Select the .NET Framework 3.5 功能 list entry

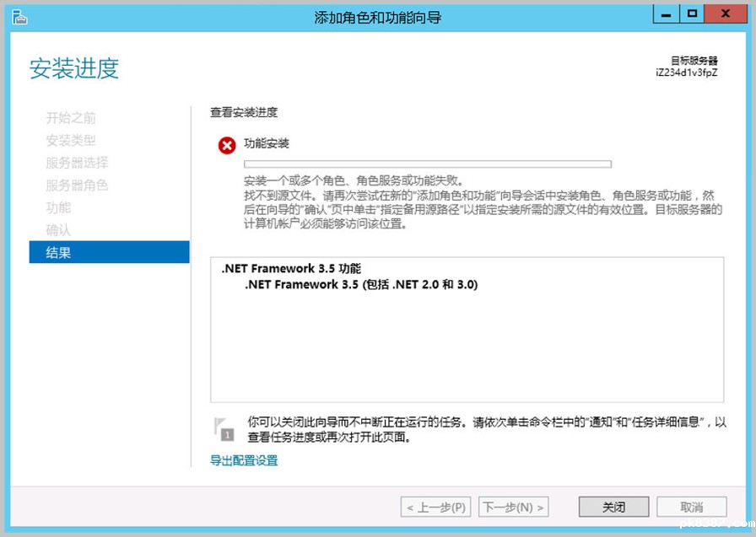[x=291, y=269]
